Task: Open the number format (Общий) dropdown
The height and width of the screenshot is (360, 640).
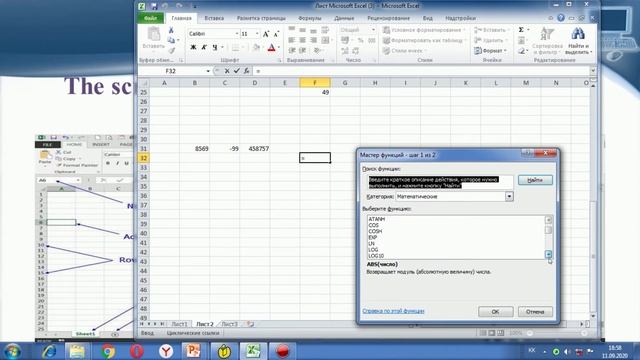Action: coord(373,30)
